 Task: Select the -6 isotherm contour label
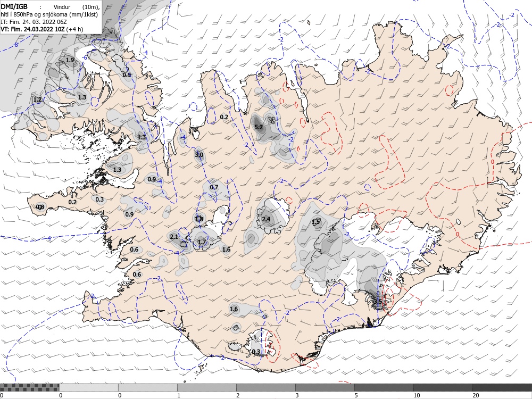click(x=85, y=57)
